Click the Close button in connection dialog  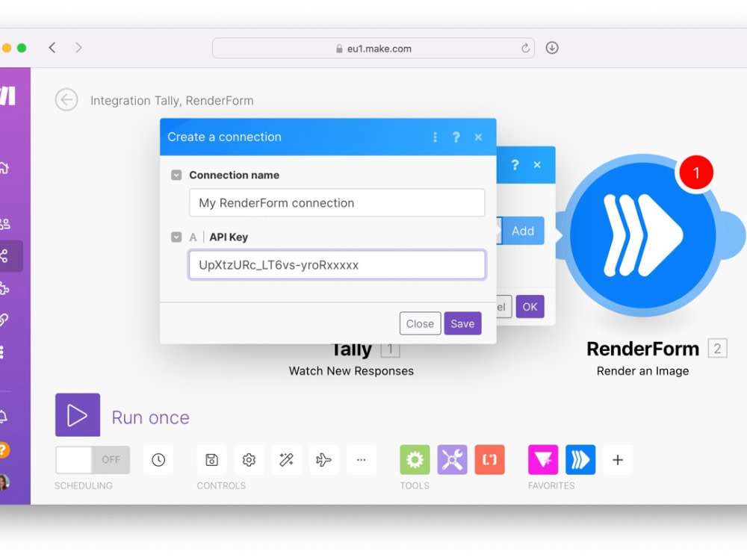(420, 323)
